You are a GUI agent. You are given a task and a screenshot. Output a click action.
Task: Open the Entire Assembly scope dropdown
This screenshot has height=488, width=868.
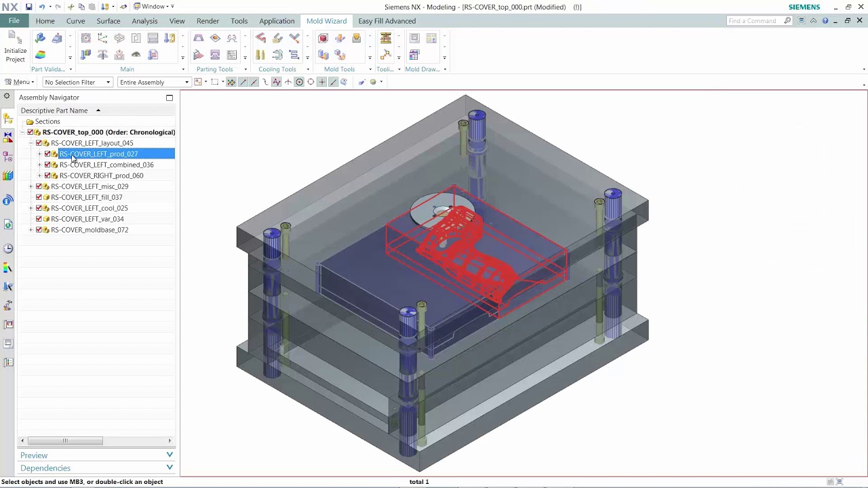tap(153, 82)
